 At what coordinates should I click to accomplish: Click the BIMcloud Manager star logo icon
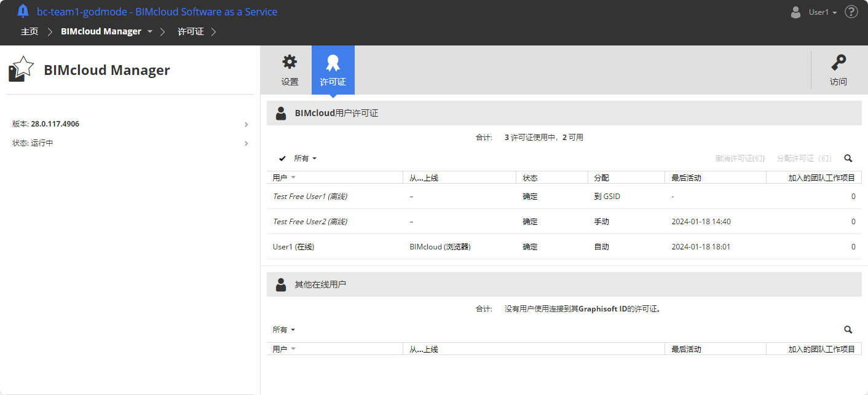(x=21, y=69)
